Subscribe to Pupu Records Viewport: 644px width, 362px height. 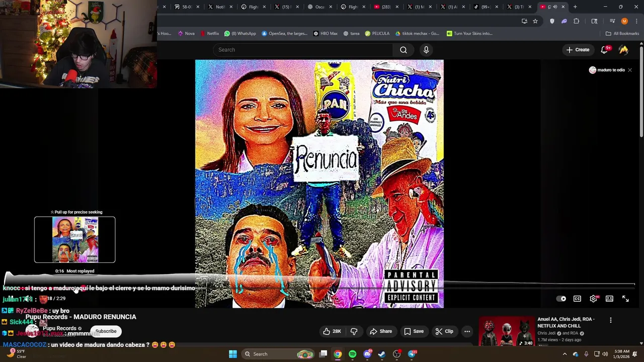(x=106, y=331)
